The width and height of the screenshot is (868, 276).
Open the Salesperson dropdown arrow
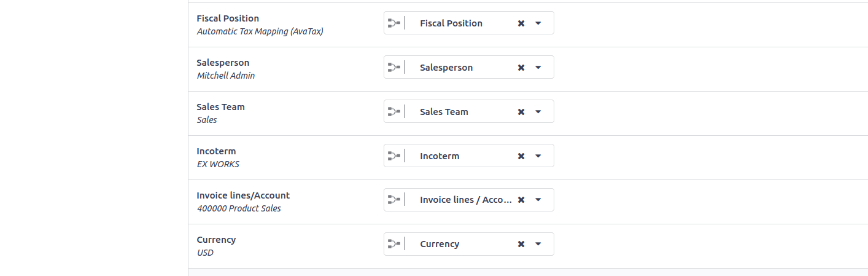tap(538, 68)
